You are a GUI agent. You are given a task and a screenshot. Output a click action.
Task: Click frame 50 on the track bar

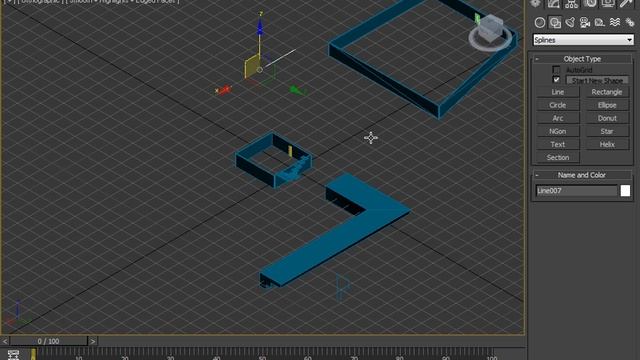(262, 354)
